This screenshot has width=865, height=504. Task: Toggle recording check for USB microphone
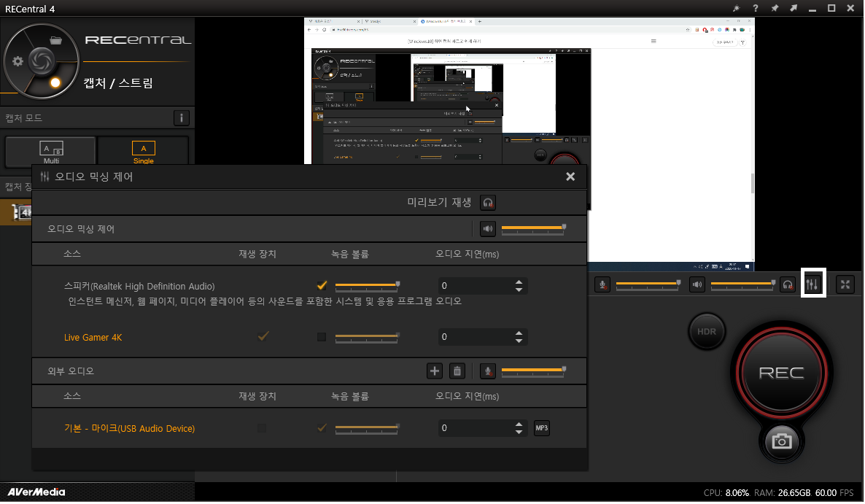coord(322,428)
